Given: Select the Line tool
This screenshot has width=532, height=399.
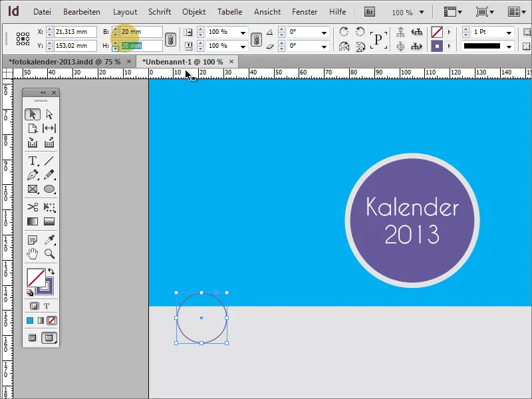Looking at the screenshot, I should click(x=49, y=161).
